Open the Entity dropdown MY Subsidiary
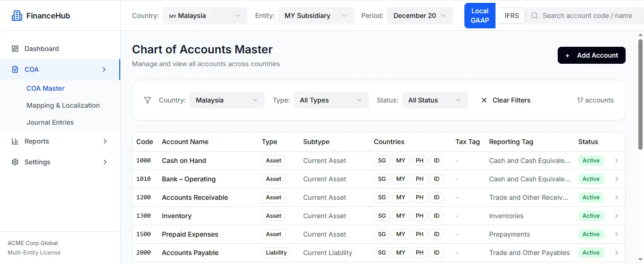Viewport: 644px width, 264px height. [x=316, y=16]
